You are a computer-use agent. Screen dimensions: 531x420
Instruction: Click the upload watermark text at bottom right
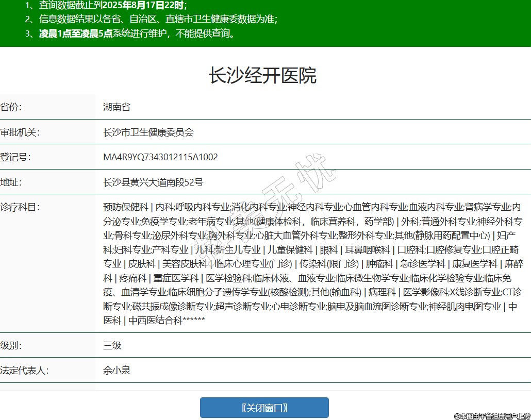492,415
